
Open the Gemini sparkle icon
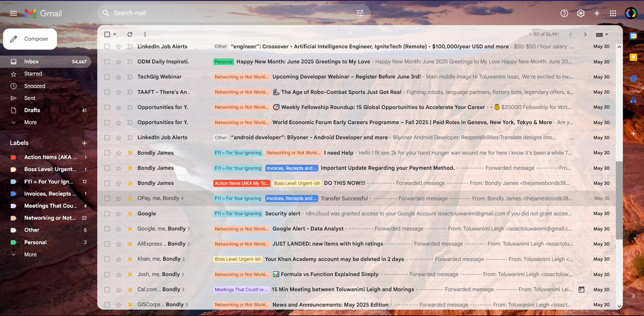pos(597,13)
